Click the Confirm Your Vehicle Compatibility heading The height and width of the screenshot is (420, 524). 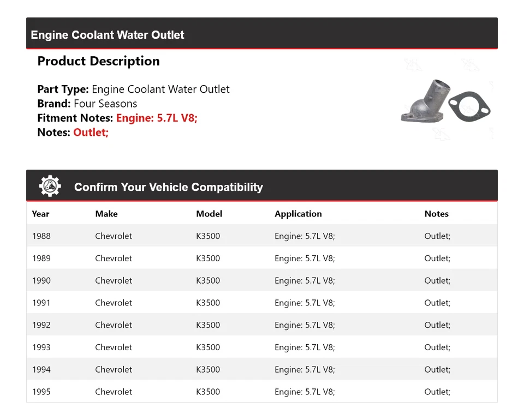pos(168,187)
